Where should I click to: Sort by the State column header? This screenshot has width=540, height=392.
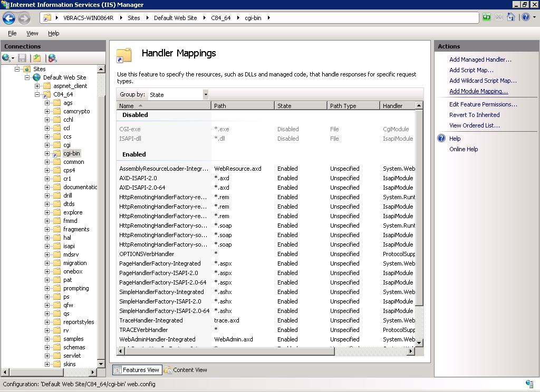[x=301, y=106]
